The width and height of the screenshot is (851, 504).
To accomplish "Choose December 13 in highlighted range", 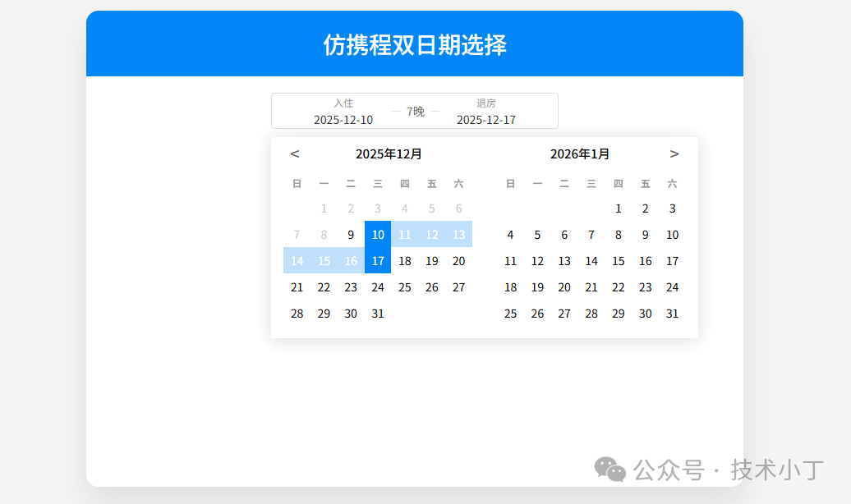I will tap(459, 235).
